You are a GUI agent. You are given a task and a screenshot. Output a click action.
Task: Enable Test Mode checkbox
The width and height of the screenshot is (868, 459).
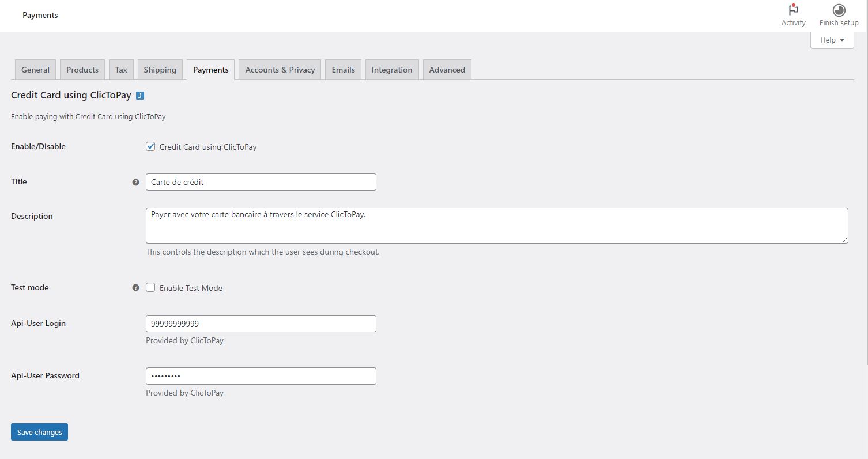tap(150, 287)
